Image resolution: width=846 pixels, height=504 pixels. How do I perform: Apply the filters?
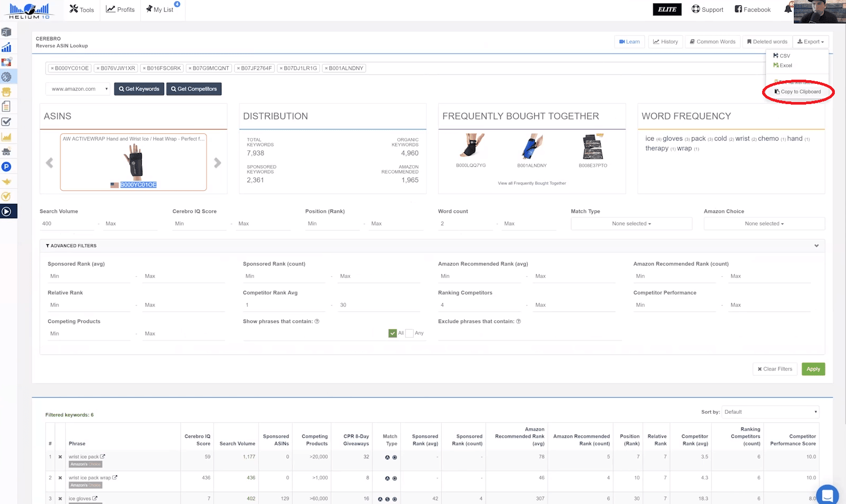tap(813, 369)
